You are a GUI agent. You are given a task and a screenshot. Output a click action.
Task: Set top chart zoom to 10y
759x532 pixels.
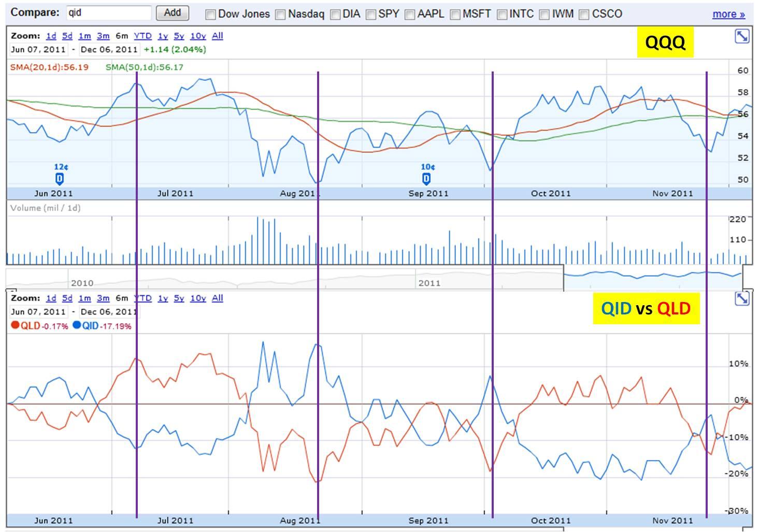198,36
